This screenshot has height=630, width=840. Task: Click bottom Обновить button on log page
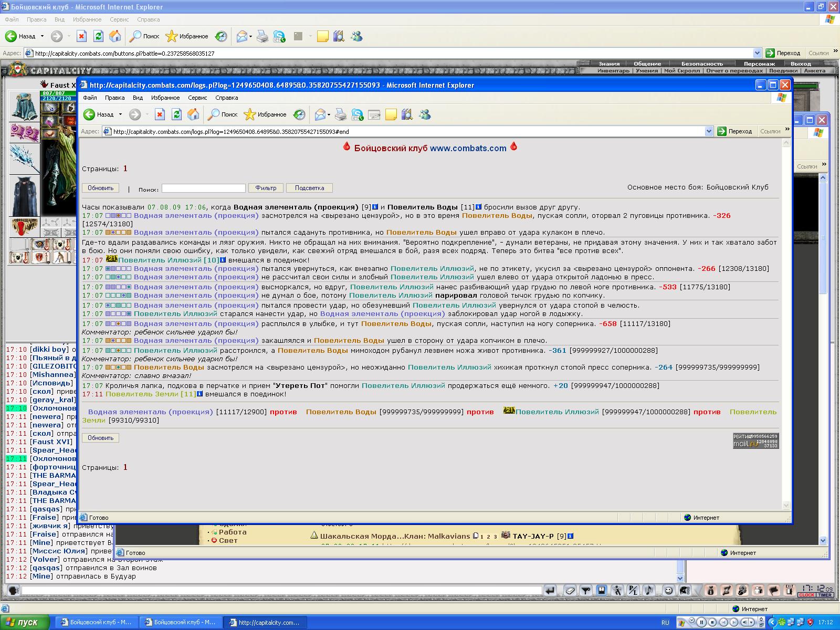[100, 438]
